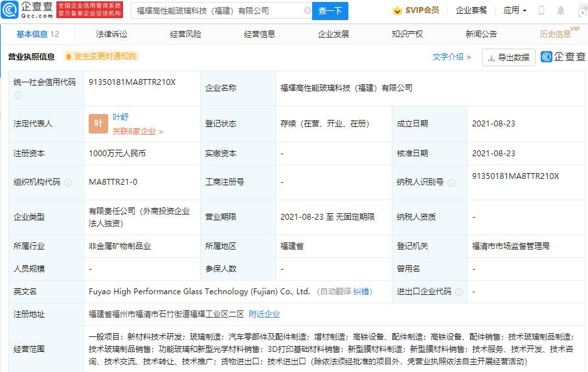Select 营业执照信息 section heading
Viewport: 588px width, 372px height.
(32, 56)
